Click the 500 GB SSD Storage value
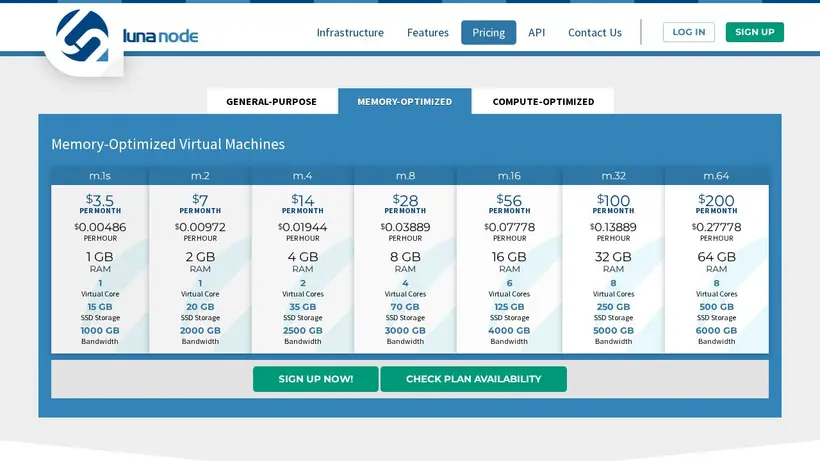This screenshot has width=820, height=461. coord(716,307)
